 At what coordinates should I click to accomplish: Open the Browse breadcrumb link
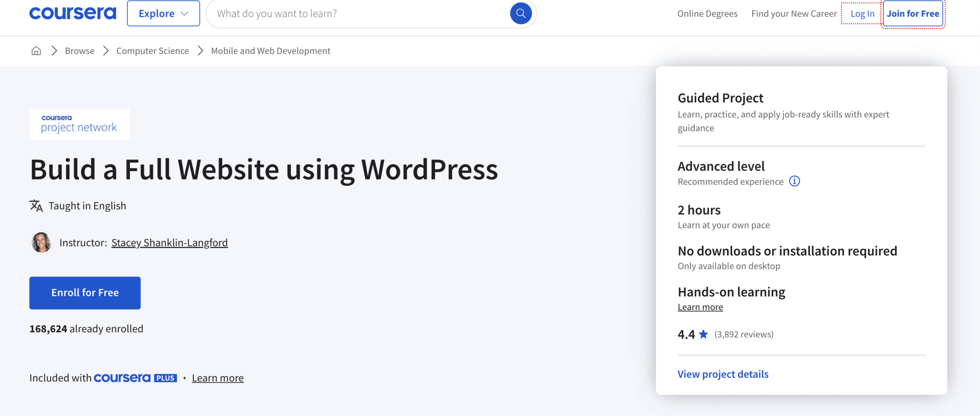click(79, 50)
